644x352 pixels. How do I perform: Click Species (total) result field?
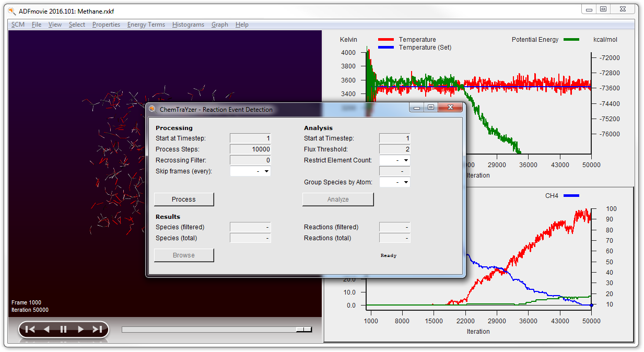pos(250,238)
